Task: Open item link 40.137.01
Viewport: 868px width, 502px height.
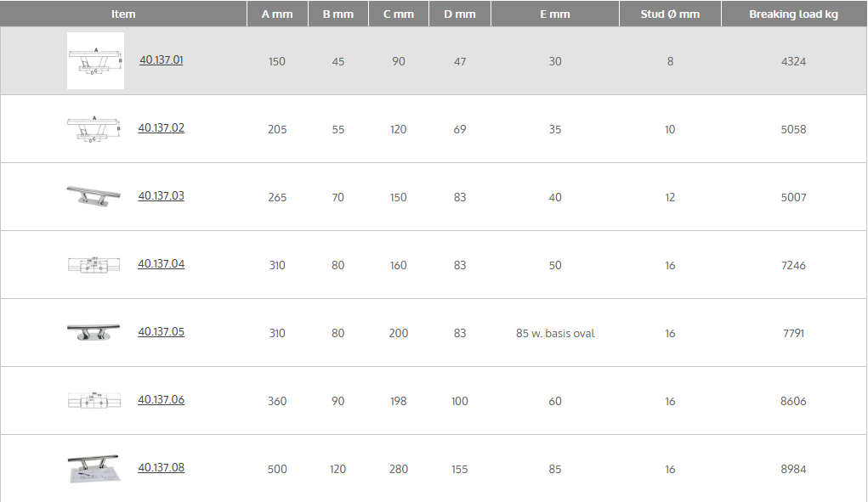Action: pyautogui.click(x=162, y=60)
